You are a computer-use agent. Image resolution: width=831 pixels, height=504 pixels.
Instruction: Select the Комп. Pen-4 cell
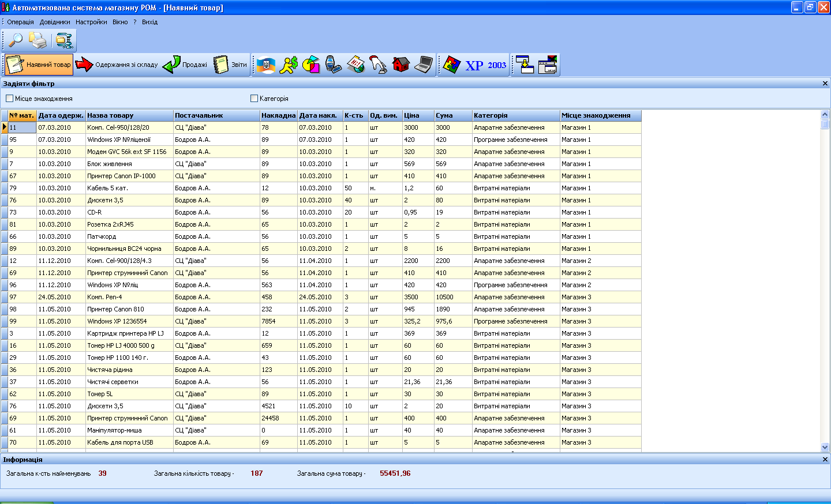coord(129,297)
